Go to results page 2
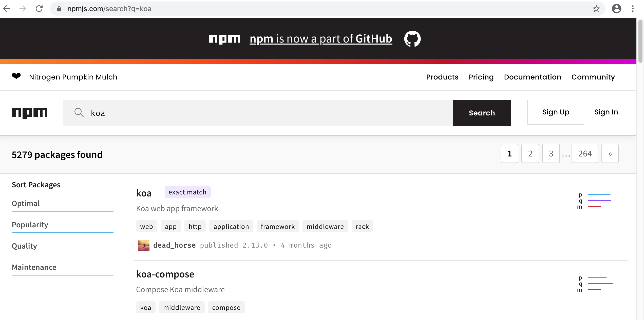 point(530,153)
